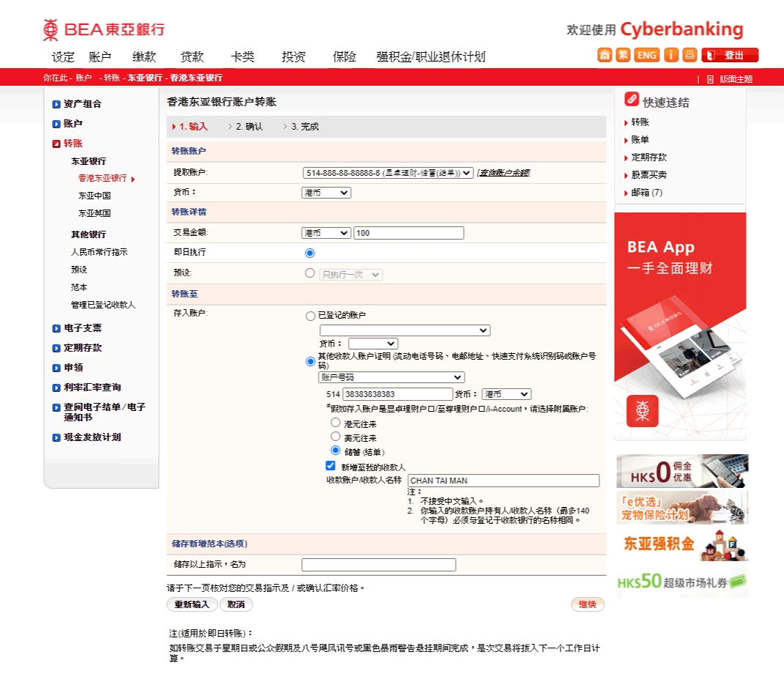Toggle the 新增至我的收款人 checkbox

point(330,465)
